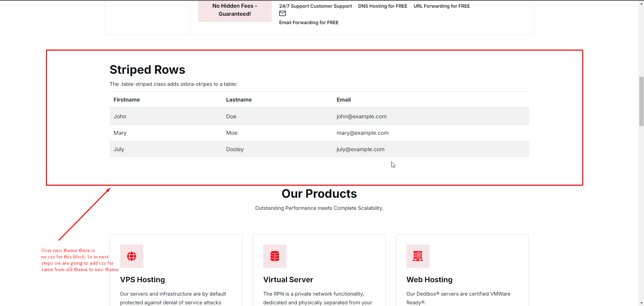The width and height of the screenshot is (644, 306).
Task: Open the VPS Hosting card title
Action: pos(142,280)
